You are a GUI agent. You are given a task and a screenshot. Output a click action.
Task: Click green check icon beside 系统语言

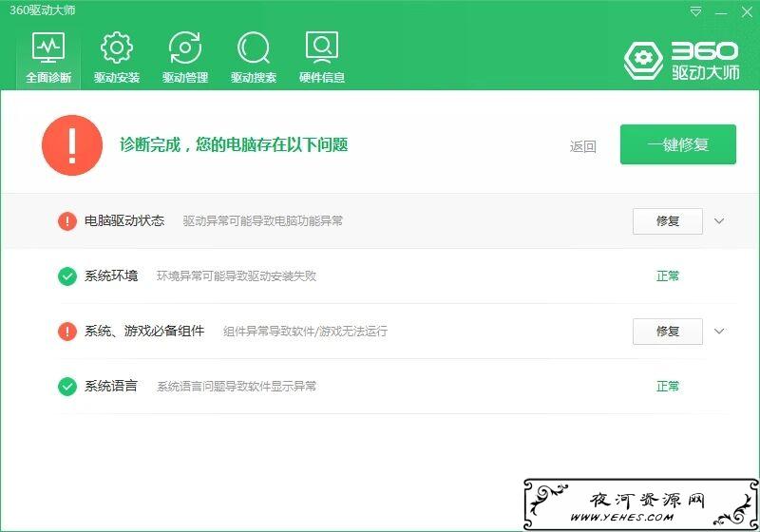pos(66,387)
